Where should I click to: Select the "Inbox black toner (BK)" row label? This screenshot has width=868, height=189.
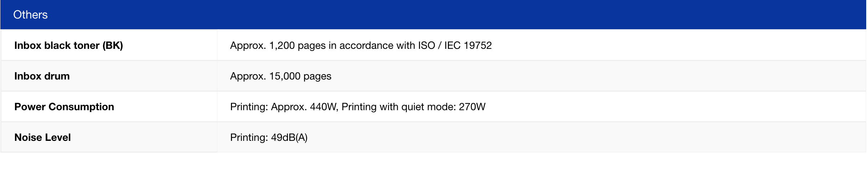pyautogui.click(x=68, y=46)
